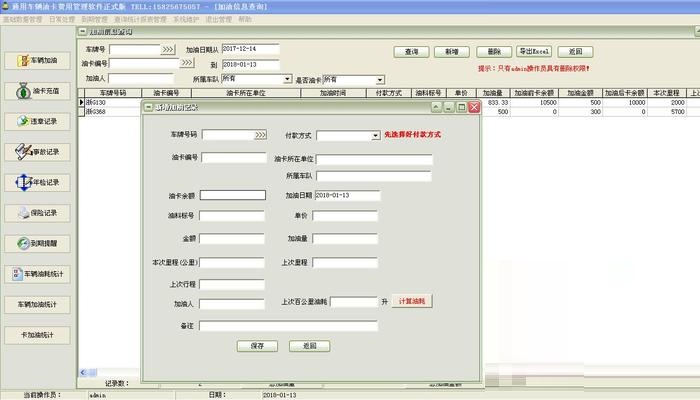
Task: Open the 到期管理 menu
Action: tap(95, 19)
